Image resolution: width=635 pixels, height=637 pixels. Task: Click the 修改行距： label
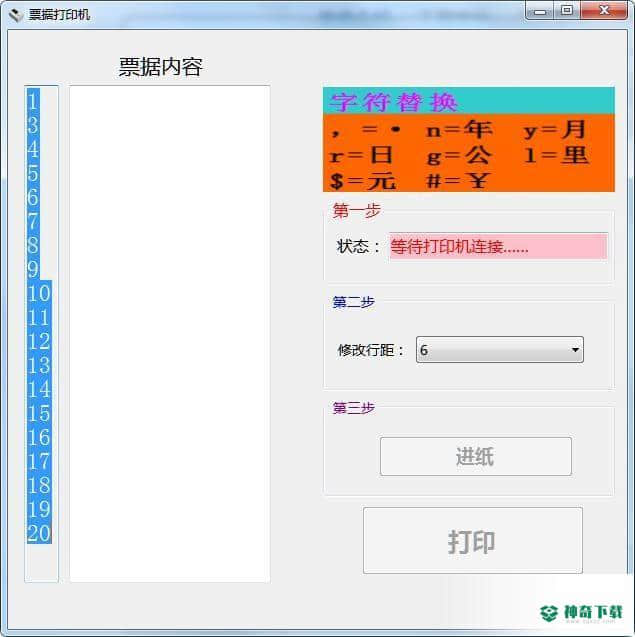tap(371, 350)
